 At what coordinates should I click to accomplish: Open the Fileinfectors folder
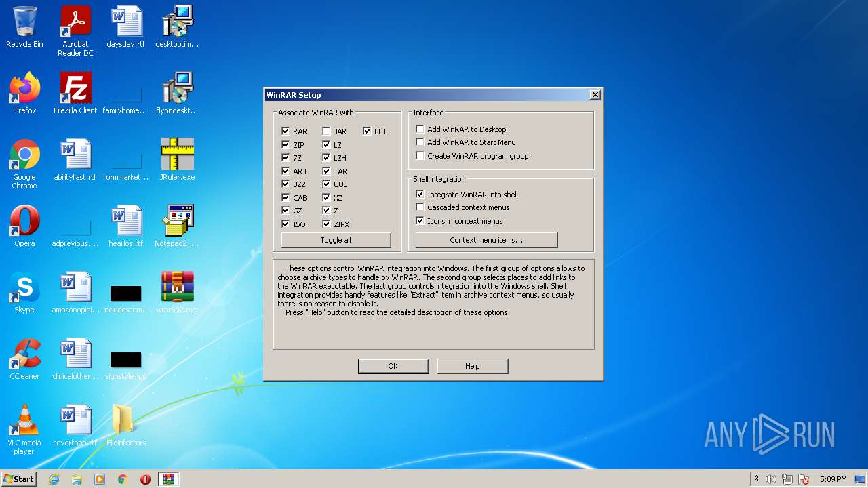tap(126, 426)
